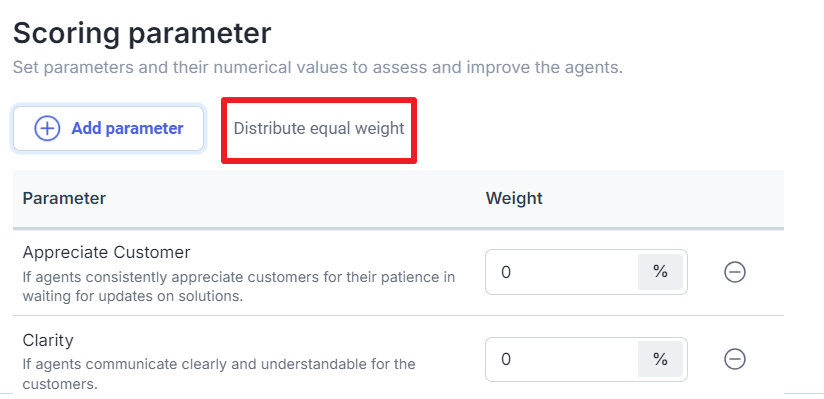This screenshot has width=824, height=399.
Task: Click the Appreciate Customer description text
Action: point(239,287)
